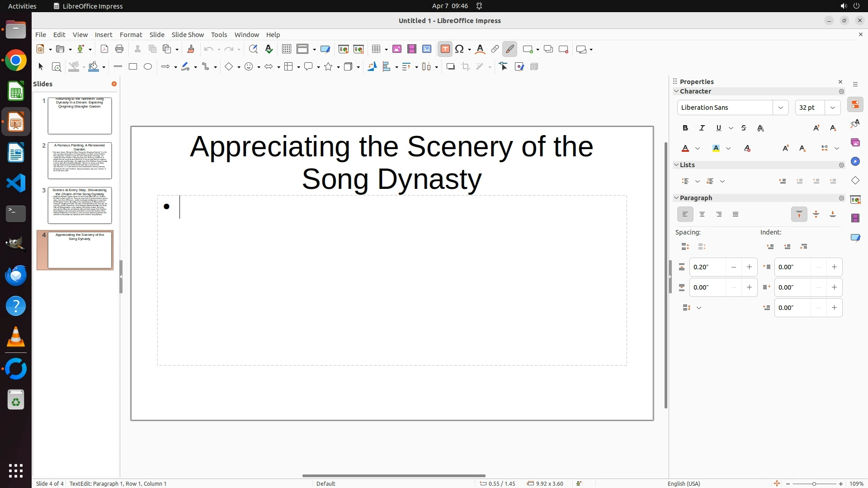This screenshot has width=868, height=488.
Task: Enable center paragraph alignment
Action: click(702, 215)
